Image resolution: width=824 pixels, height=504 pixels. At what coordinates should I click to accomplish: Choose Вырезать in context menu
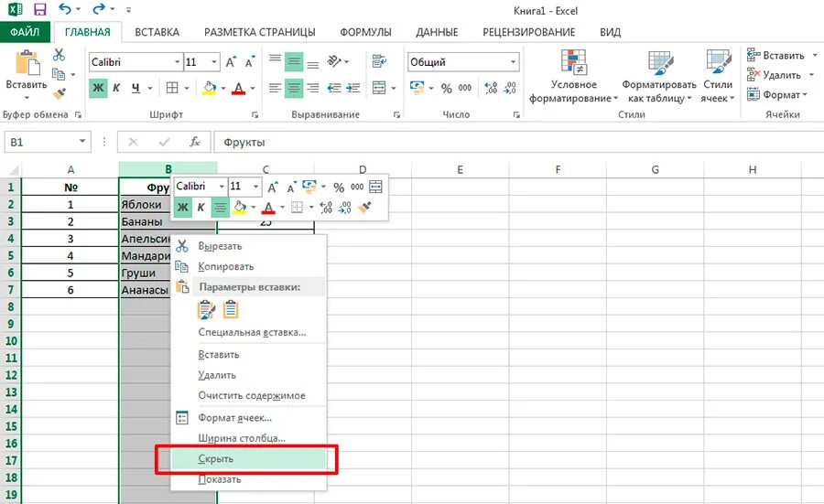click(x=248, y=246)
